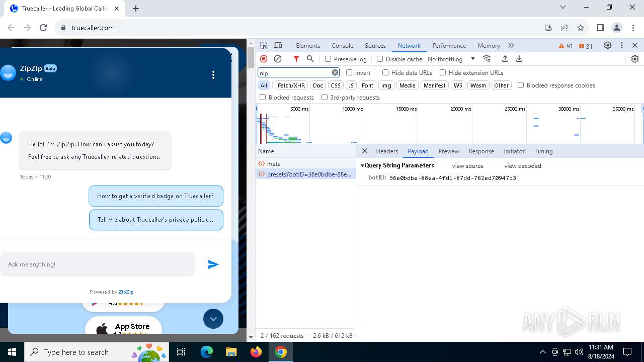Open ZipZip chat options menu
Screen dimensions: 644x362
pyautogui.click(x=213, y=75)
